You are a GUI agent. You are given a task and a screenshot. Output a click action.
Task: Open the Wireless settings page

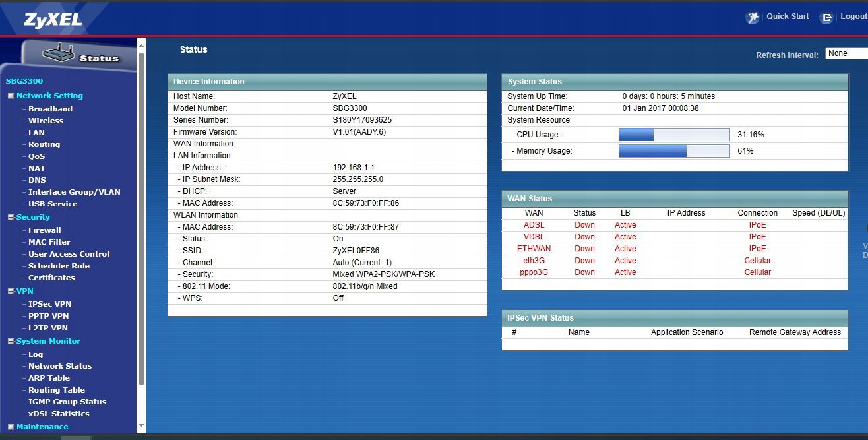(46, 121)
